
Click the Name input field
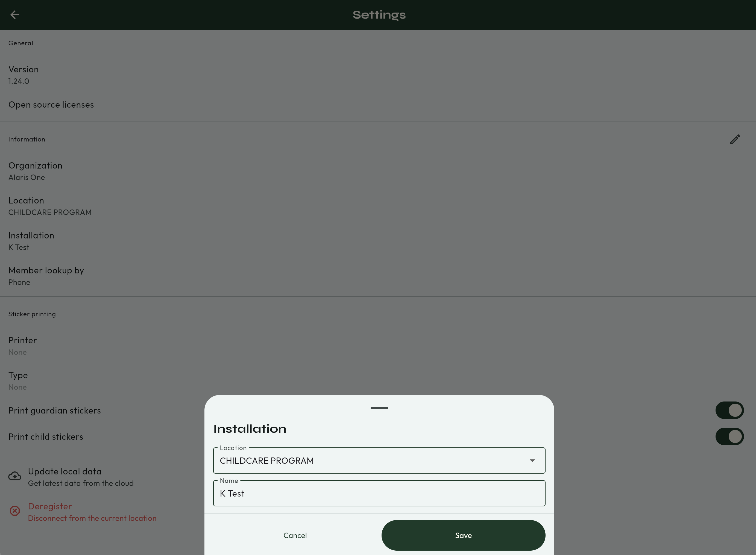click(x=379, y=494)
